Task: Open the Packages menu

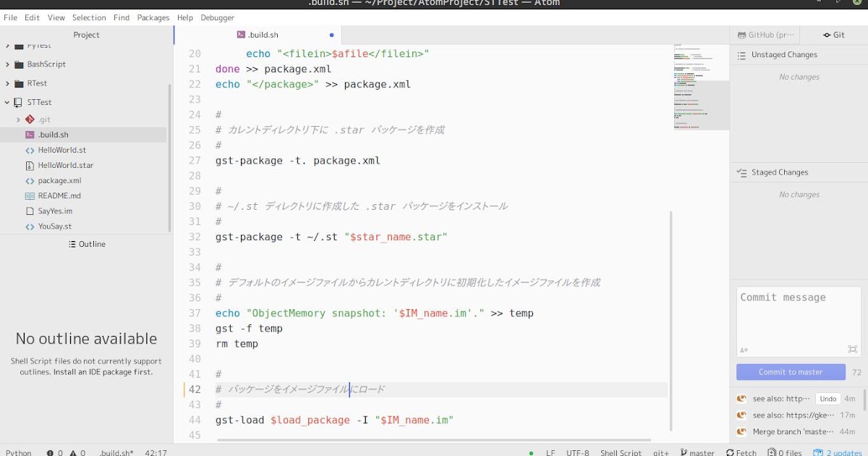Action: (x=153, y=17)
